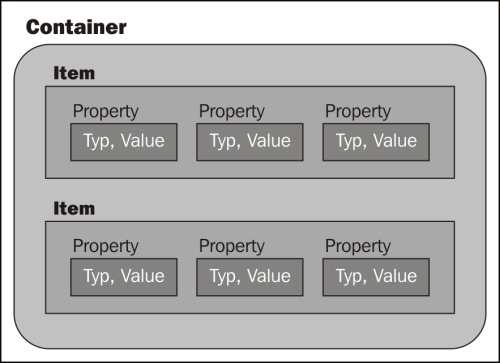Select first Typ, Value box in top Item
Viewport: 500px width, 363px height.
[124, 142]
